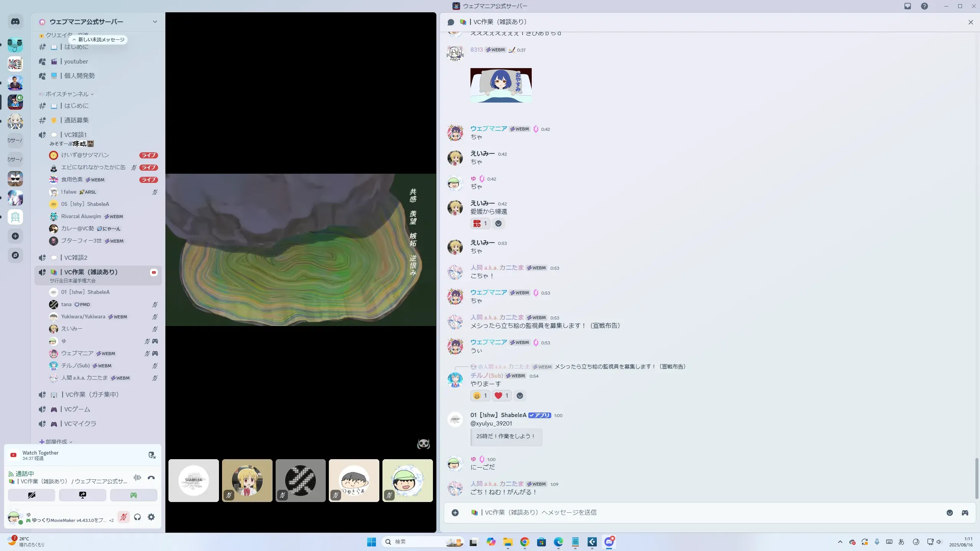Viewport: 980px width, 551px height.
Task: Toggle headphone deafen button
Action: click(x=137, y=517)
